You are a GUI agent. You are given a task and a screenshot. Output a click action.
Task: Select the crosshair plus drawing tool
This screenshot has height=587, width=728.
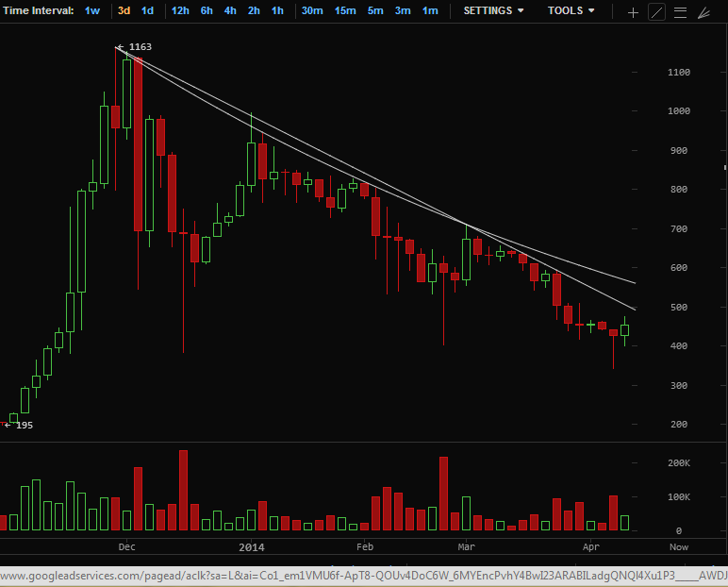point(633,12)
